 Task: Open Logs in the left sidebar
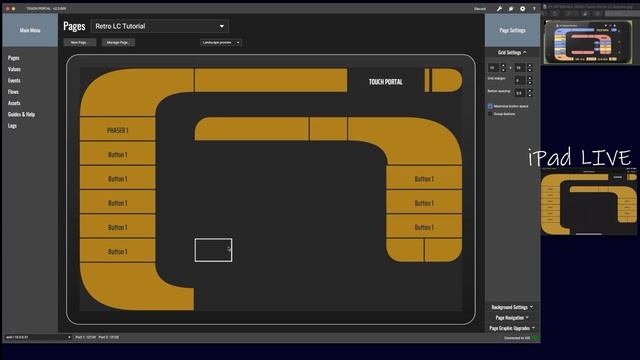tap(12, 126)
